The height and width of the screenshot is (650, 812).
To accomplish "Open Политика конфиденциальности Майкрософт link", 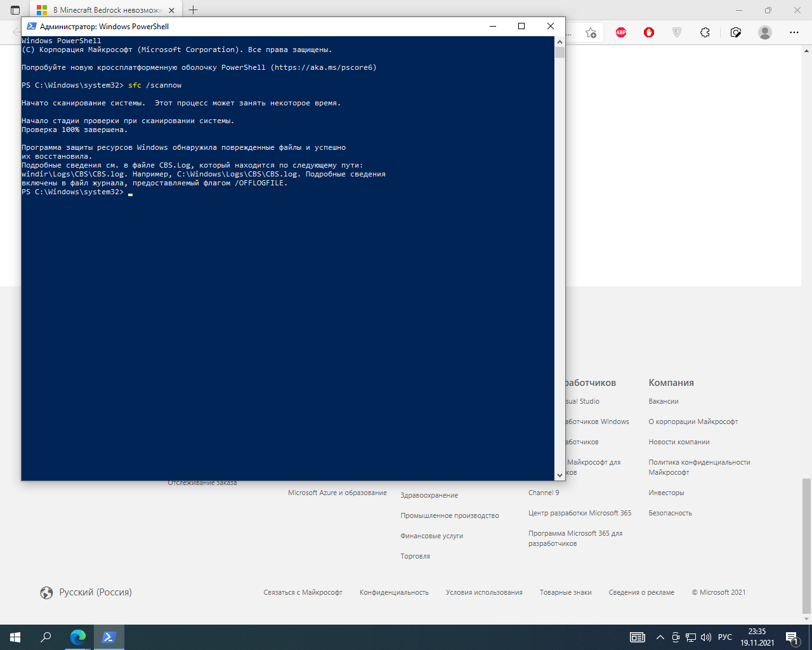I will pos(699,467).
